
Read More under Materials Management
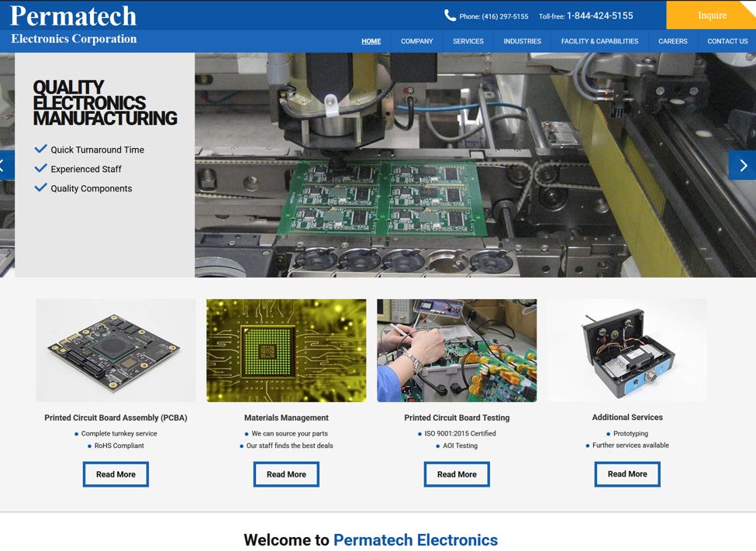[x=286, y=474]
